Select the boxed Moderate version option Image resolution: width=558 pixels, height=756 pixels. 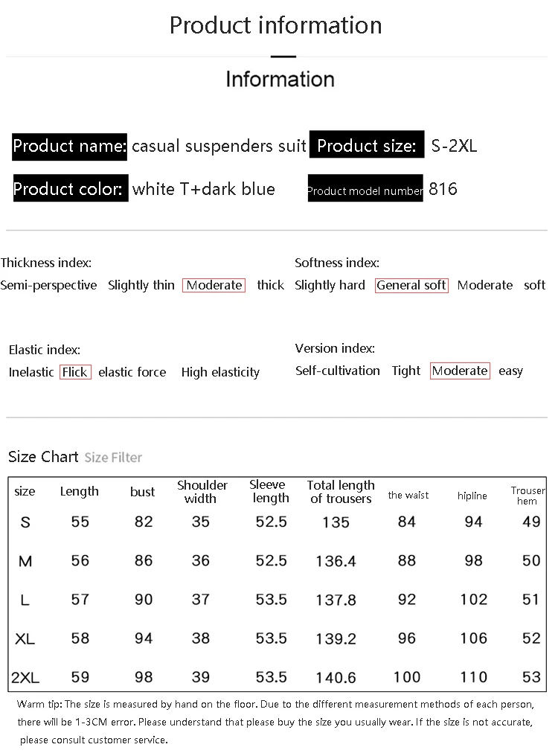460,371
